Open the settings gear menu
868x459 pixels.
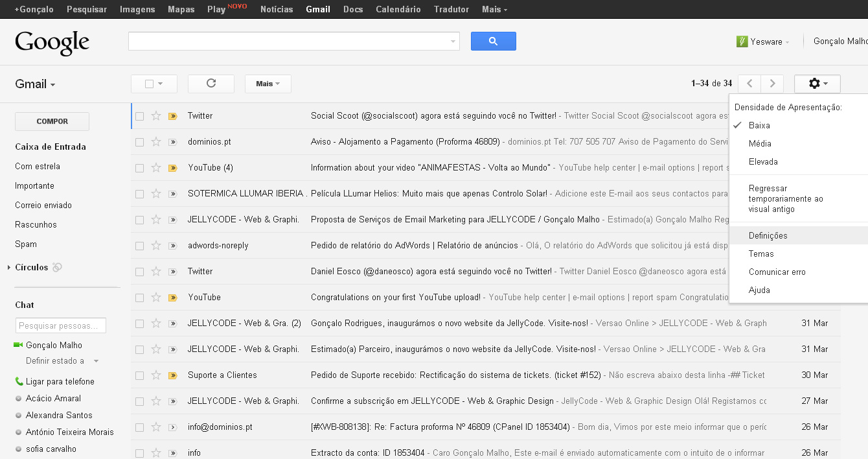pos(817,84)
